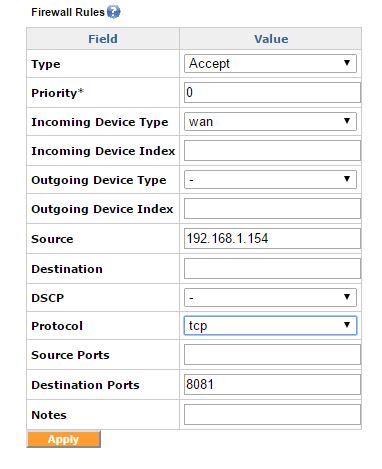
Task: Open the Type dropdown showing Accept
Action: point(270,64)
